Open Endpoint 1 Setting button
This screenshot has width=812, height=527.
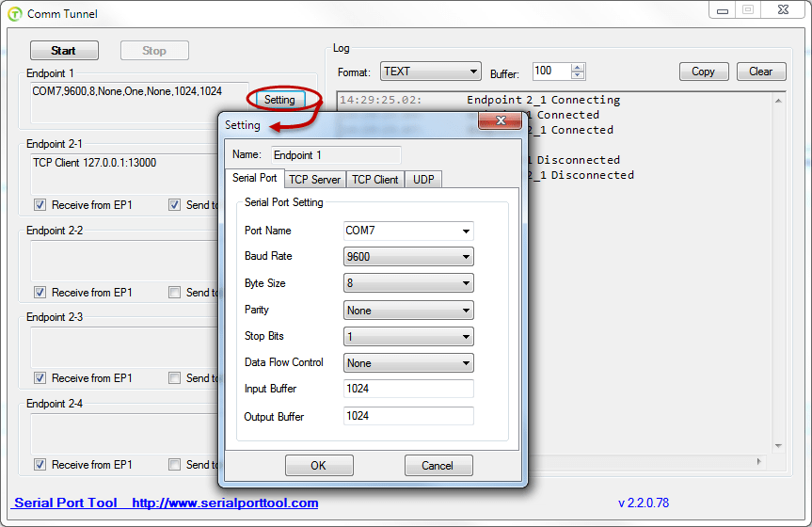point(279,100)
